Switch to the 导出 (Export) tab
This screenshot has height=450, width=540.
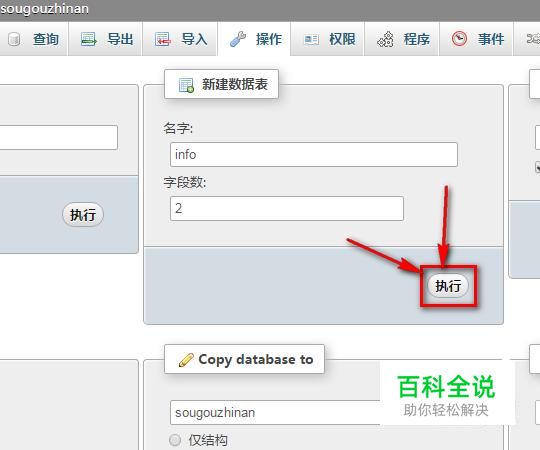[105, 39]
